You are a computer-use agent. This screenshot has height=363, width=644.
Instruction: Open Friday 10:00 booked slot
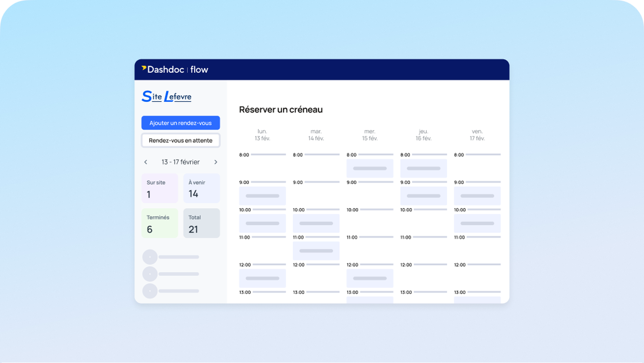(477, 223)
